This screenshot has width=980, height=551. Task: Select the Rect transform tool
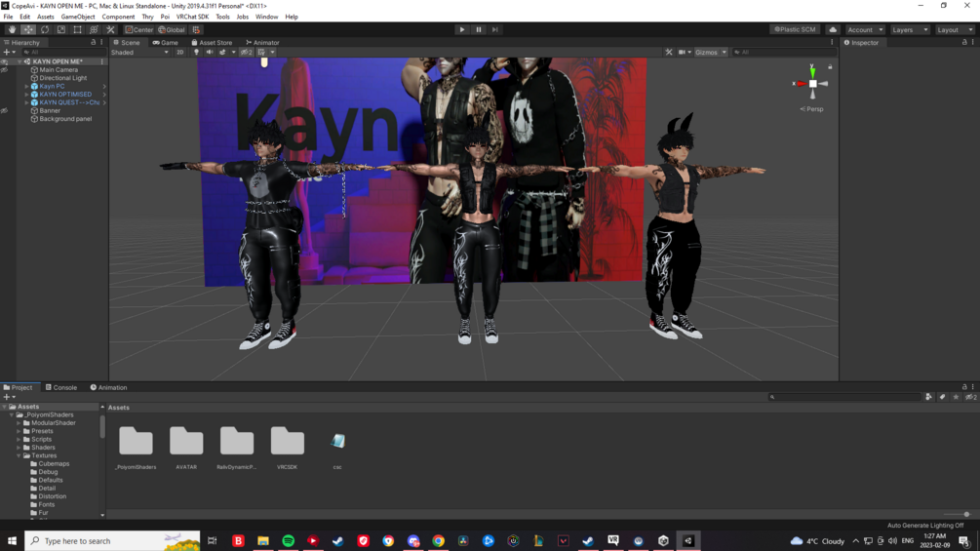[77, 29]
